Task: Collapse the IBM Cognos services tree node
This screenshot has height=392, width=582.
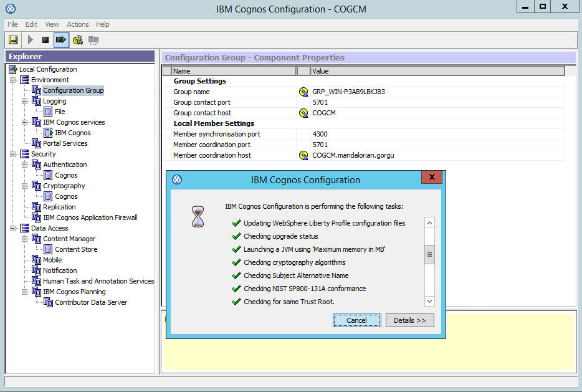Action: pyautogui.click(x=24, y=122)
